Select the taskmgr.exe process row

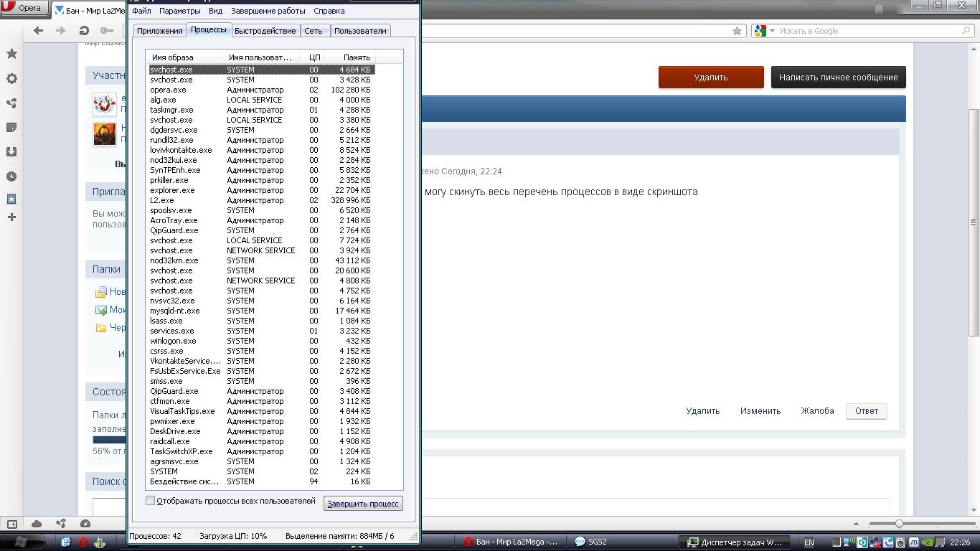[x=262, y=110]
